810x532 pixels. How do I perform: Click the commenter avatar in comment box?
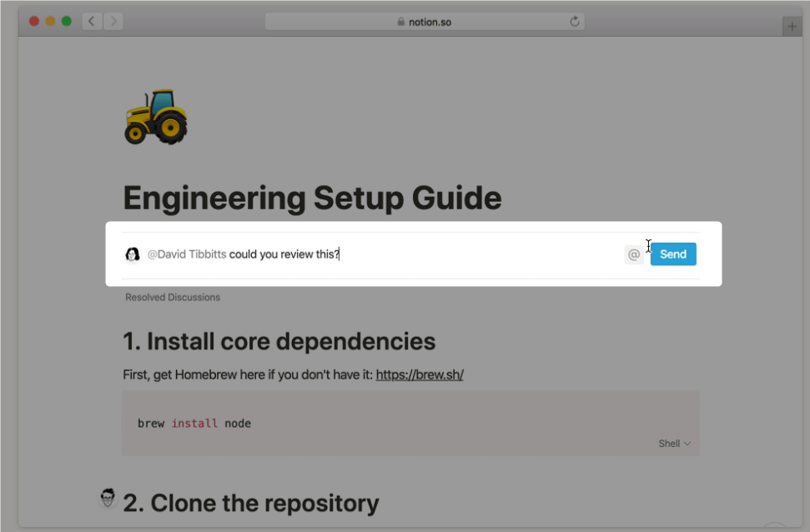(133, 254)
